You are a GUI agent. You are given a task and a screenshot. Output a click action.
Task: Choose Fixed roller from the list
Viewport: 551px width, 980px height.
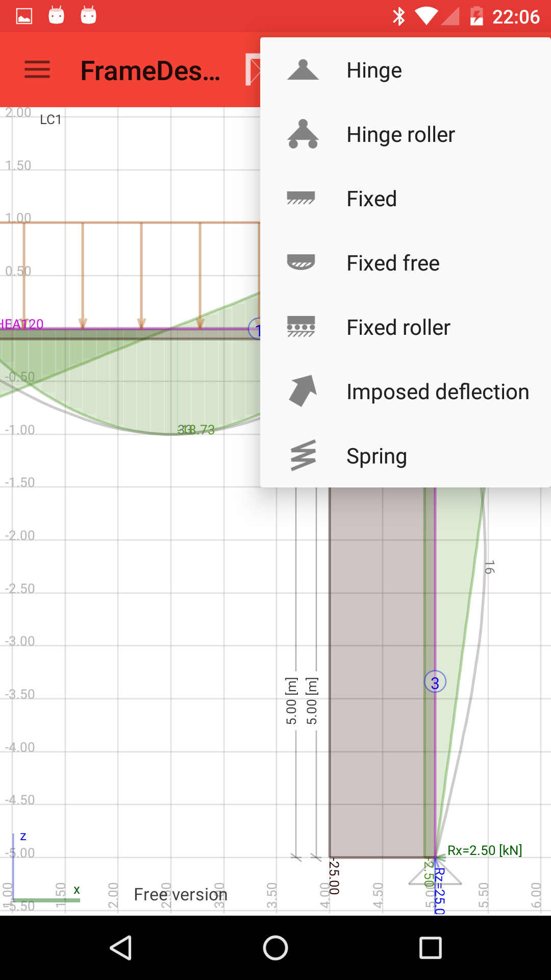click(x=398, y=327)
